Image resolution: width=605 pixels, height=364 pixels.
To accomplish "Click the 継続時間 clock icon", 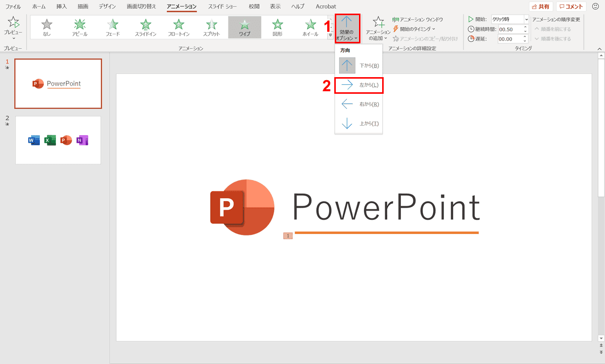I will pos(471,29).
